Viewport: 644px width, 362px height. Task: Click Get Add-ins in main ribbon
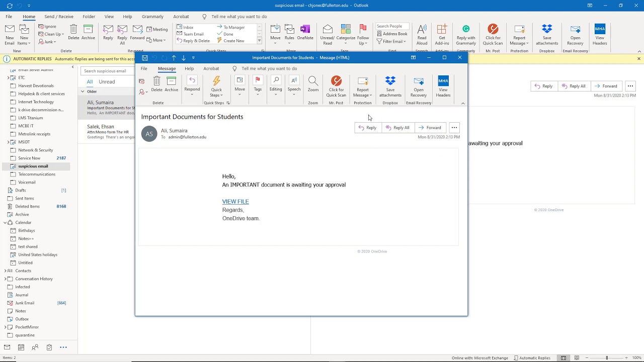click(442, 35)
